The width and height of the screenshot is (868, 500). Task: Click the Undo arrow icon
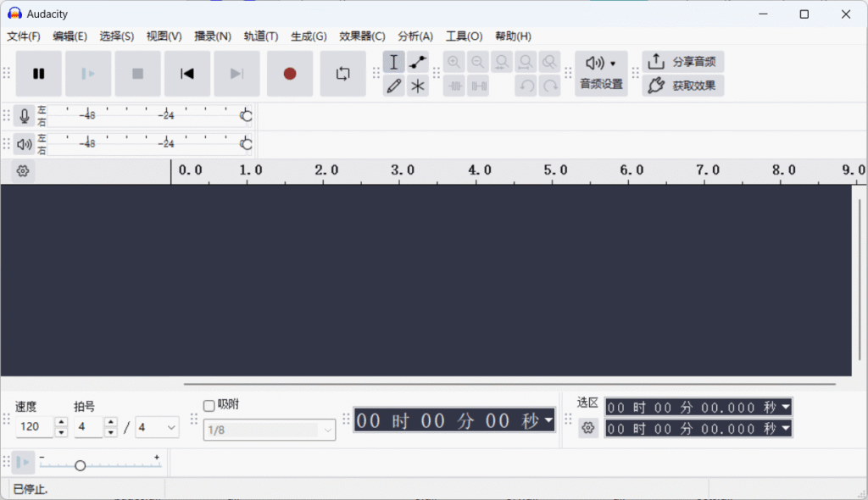pos(526,86)
